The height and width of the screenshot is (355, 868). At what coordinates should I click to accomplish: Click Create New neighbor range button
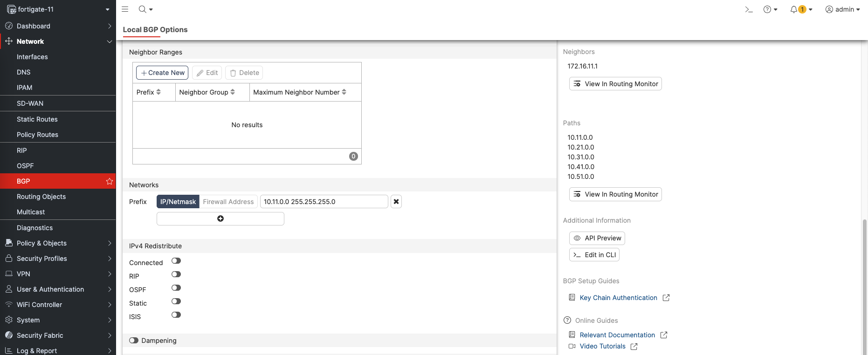pos(162,73)
